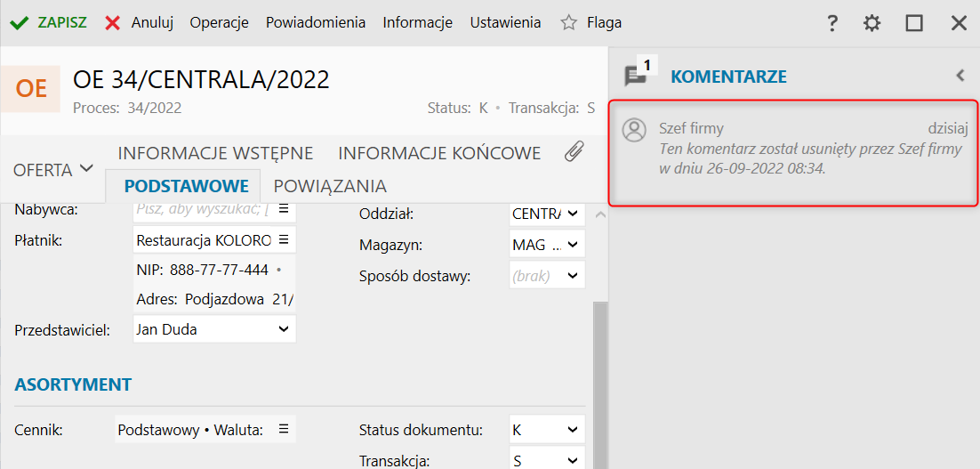Click the green ZAPISZ checkmark icon

tap(20, 23)
